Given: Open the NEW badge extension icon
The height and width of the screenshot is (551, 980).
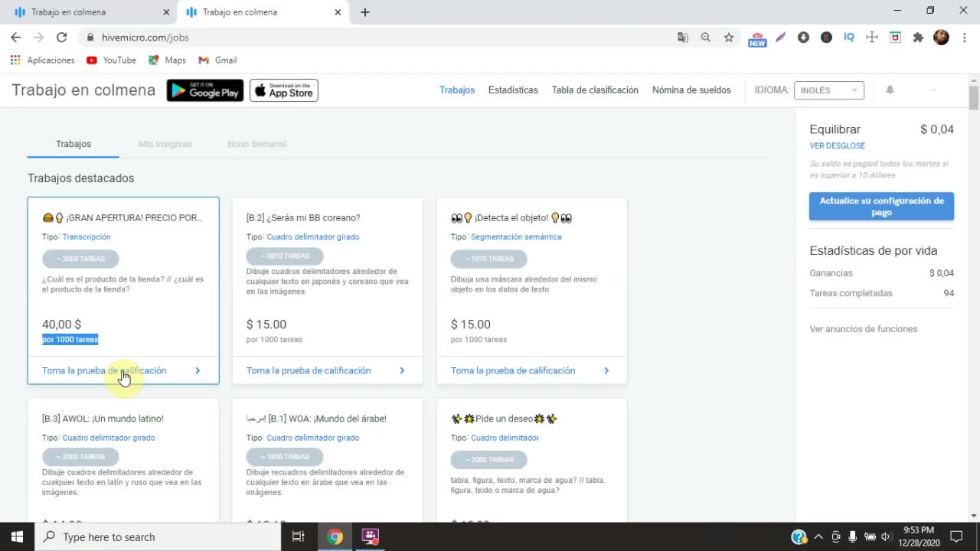Looking at the screenshot, I should [x=757, y=38].
